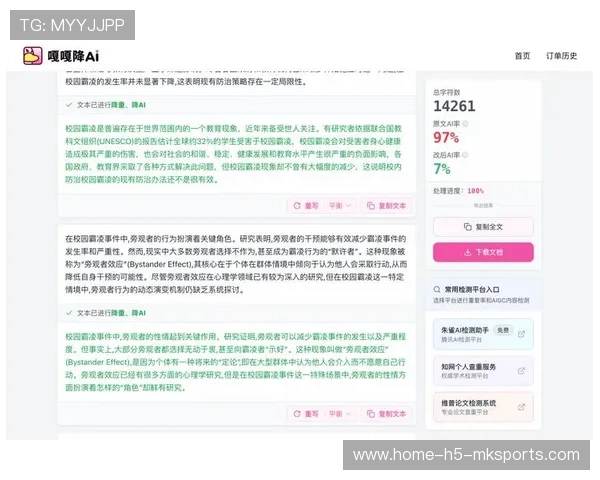Click download icon in 下载文档 button
The width and height of the screenshot is (600, 480).
click(x=467, y=252)
